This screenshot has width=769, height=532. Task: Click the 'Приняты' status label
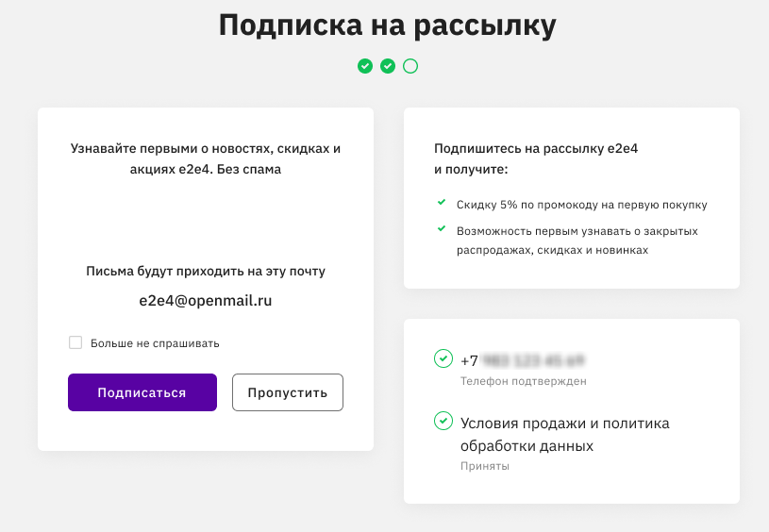(x=485, y=466)
